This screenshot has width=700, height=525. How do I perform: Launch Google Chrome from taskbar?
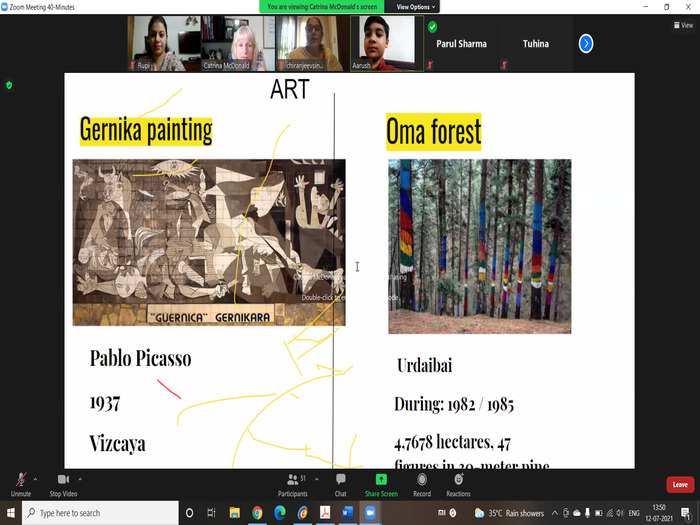point(257,513)
